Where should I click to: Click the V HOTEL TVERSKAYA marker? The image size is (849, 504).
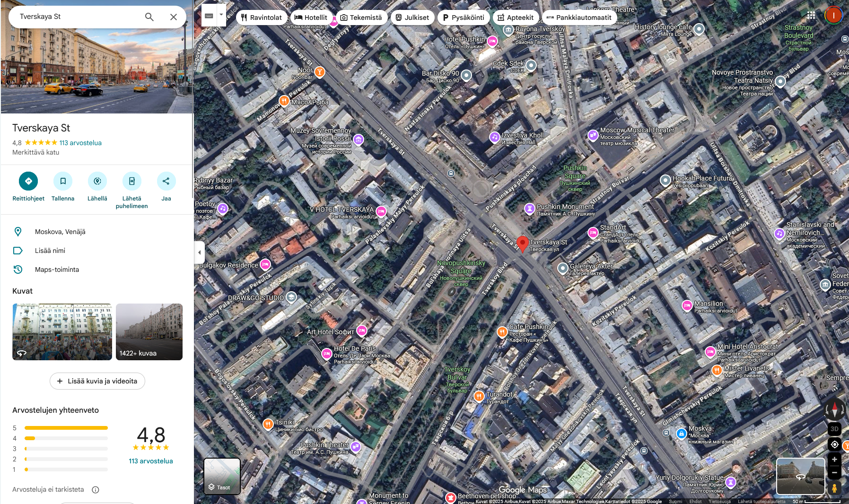tap(381, 211)
